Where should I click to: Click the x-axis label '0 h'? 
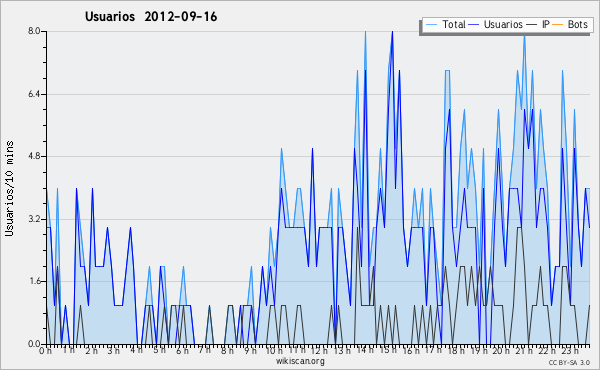[x=46, y=350]
